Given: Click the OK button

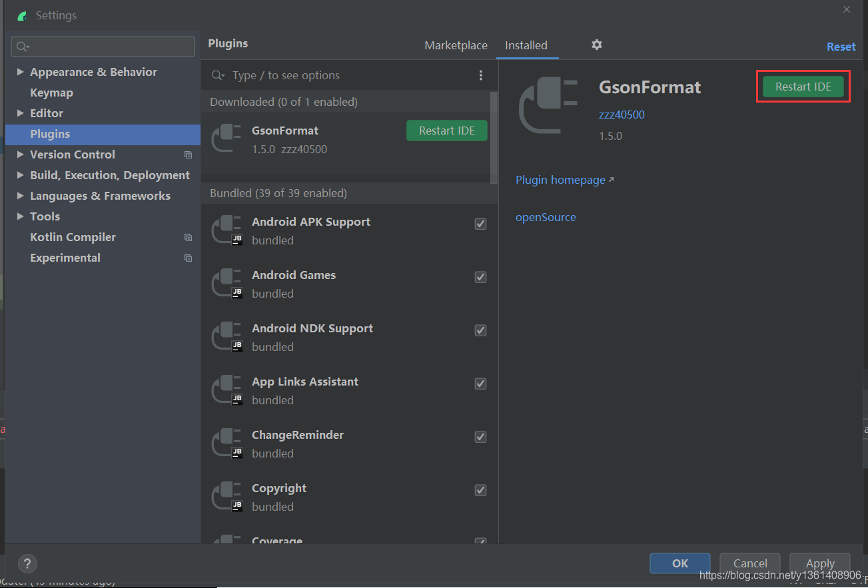Looking at the screenshot, I should pos(680,563).
